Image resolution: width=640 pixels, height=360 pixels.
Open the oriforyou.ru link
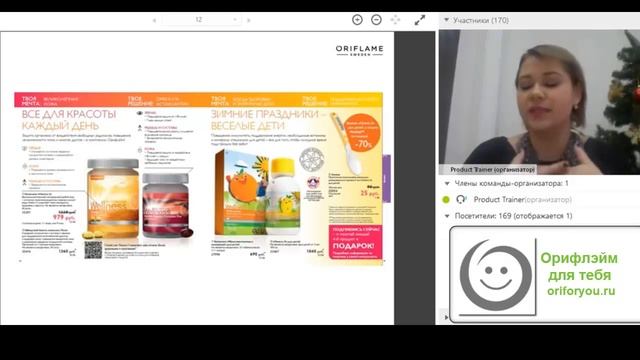click(x=581, y=291)
